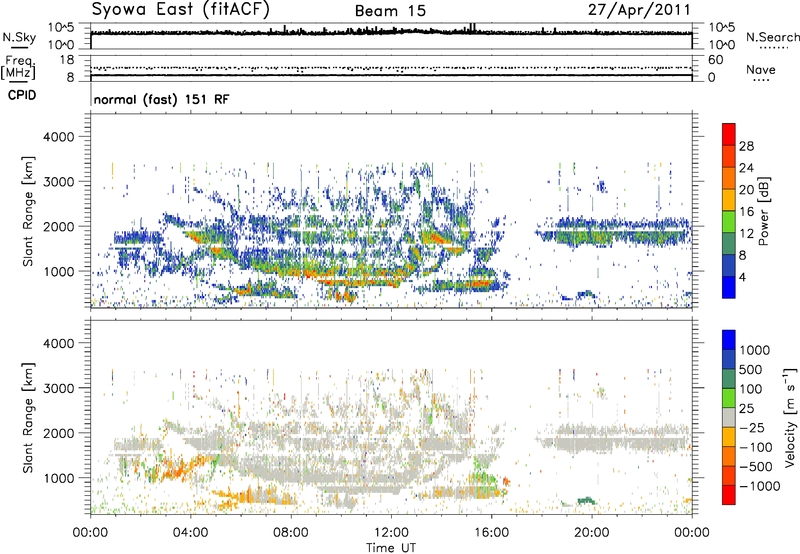
Task: Select the 'Freq. [MHz]' axis label
Action: (18, 67)
